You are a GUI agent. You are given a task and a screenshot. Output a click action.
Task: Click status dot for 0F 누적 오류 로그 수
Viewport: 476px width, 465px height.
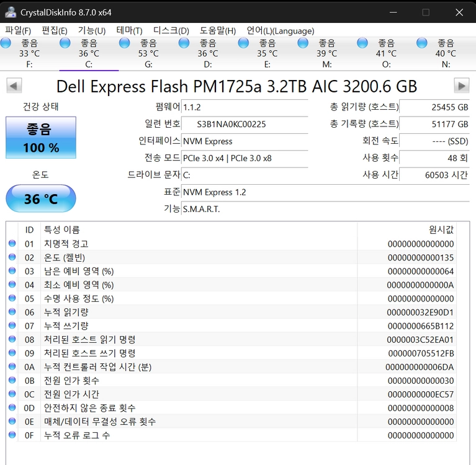coord(12,435)
